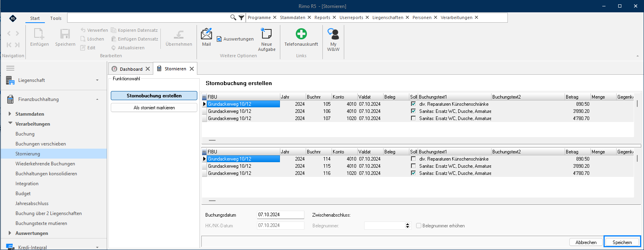Click the Buchungsdatum date field

pyautogui.click(x=281, y=215)
